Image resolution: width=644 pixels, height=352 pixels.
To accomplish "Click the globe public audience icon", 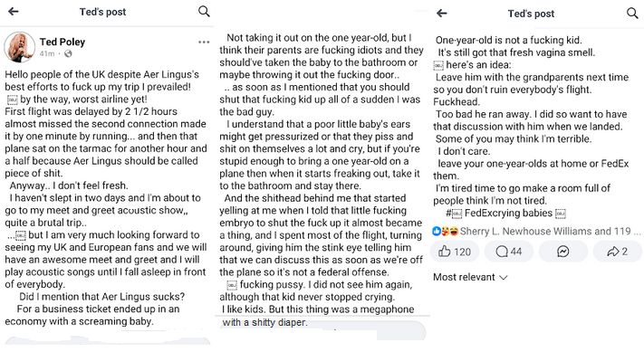I will pos(68,53).
